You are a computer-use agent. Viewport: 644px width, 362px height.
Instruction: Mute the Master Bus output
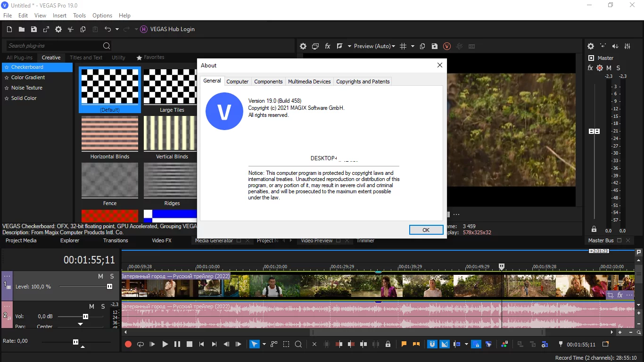609,68
